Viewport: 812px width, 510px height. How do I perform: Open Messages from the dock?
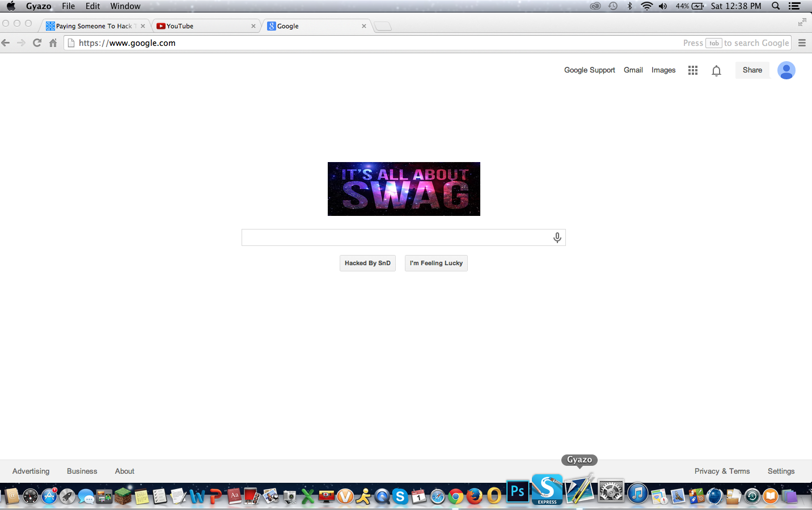tap(86, 496)
